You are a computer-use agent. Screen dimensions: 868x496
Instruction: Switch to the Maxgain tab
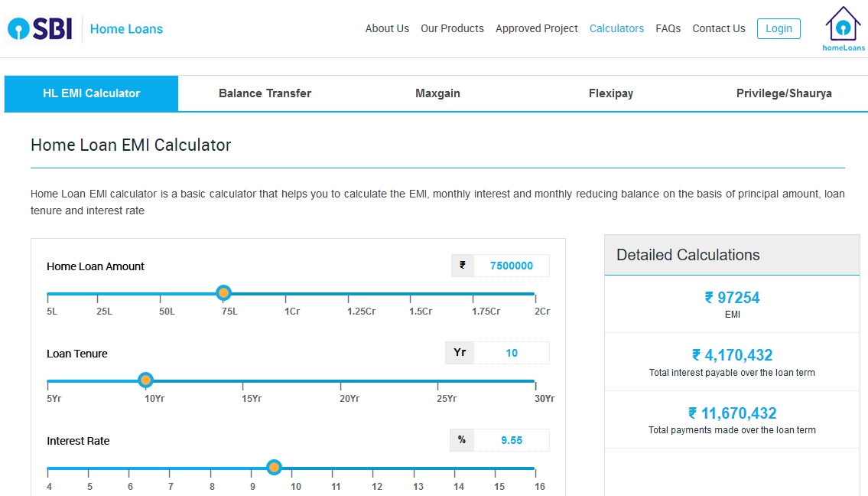tap(437, 93)
